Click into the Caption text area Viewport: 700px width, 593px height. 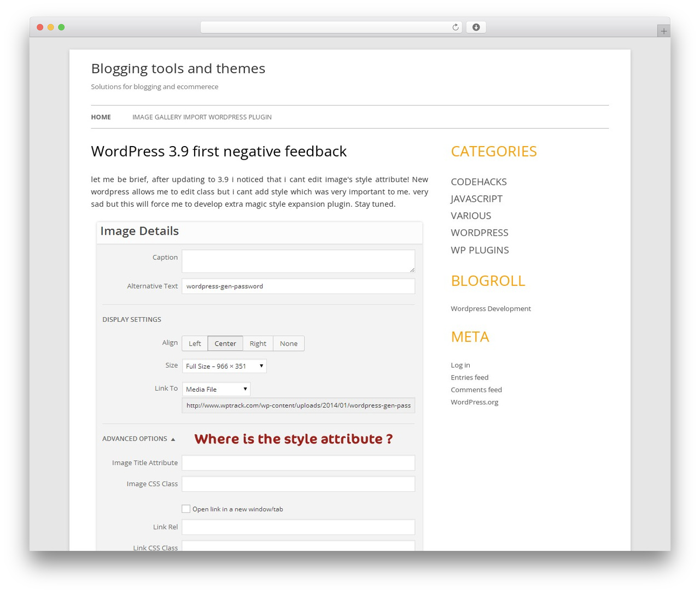298,261
